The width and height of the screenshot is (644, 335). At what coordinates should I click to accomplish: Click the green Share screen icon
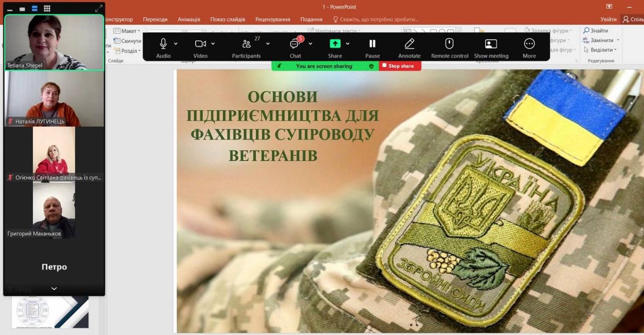point(335,44)
